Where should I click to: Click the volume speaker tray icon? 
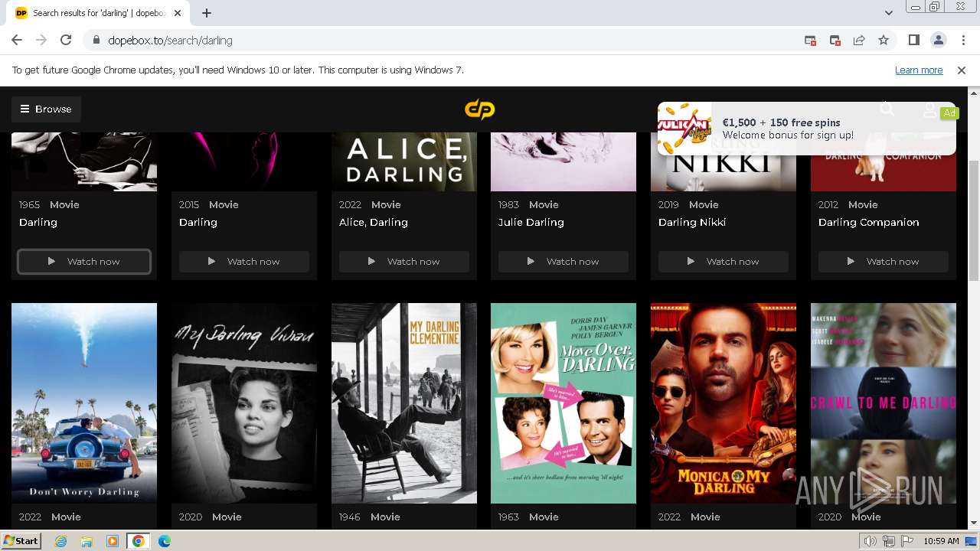point(871,541)
